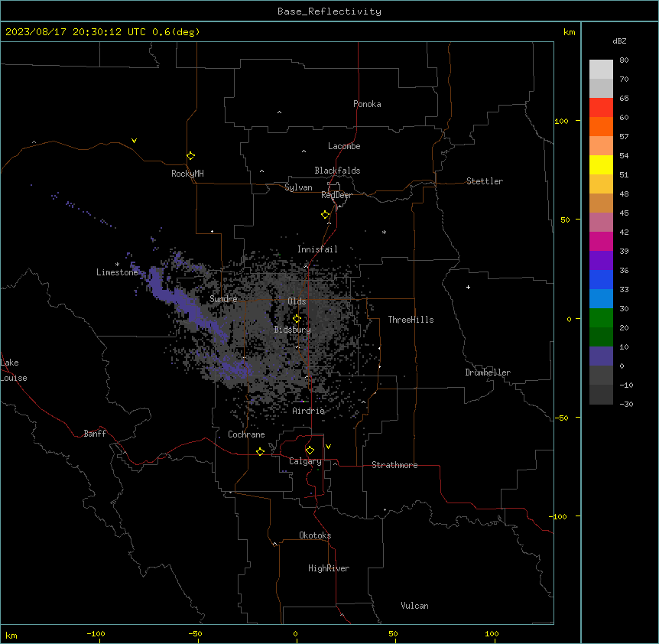Click the Limestone label
The image size is (659, 644).
(117, 272)
